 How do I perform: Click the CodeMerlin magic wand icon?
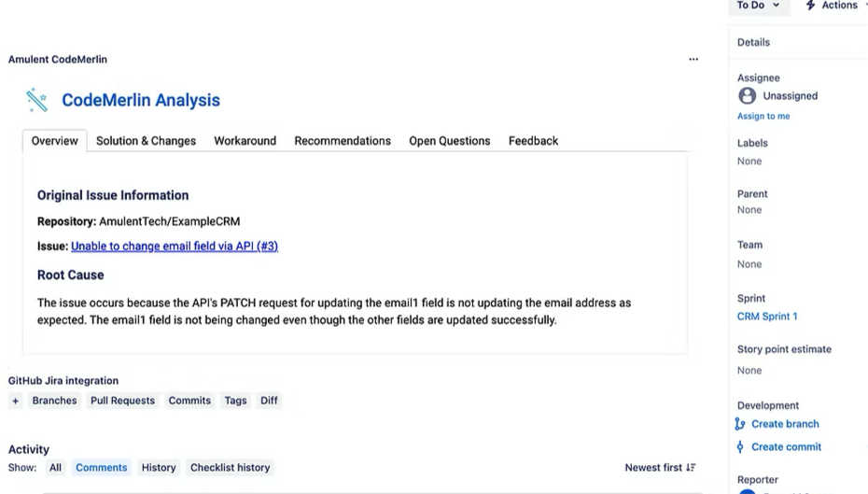coord(37,100)
